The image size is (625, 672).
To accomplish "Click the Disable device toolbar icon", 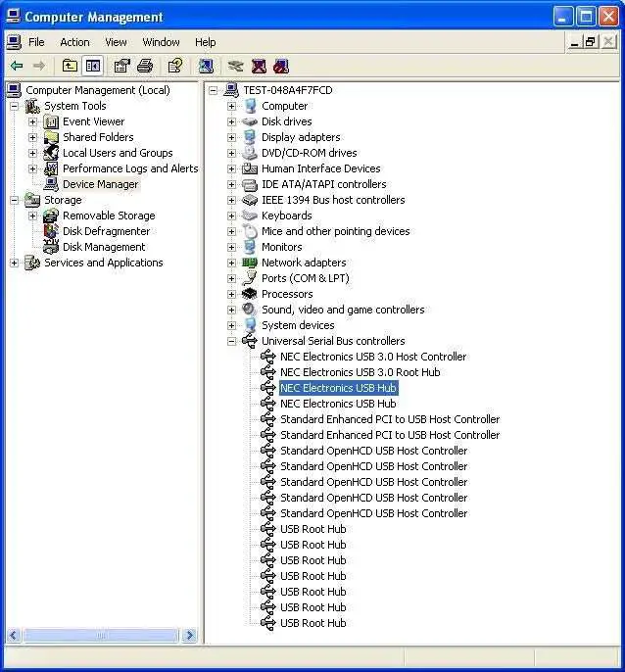I will (281, 66).
